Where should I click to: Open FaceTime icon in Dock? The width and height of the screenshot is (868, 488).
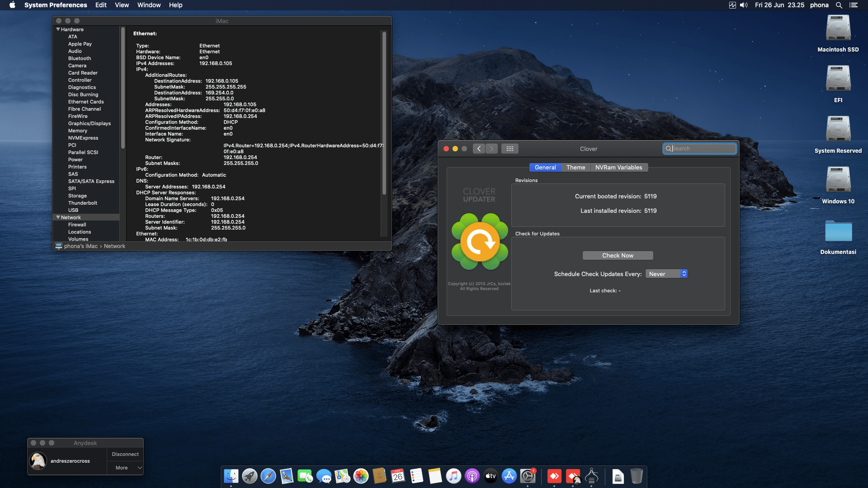pos(305,476)
